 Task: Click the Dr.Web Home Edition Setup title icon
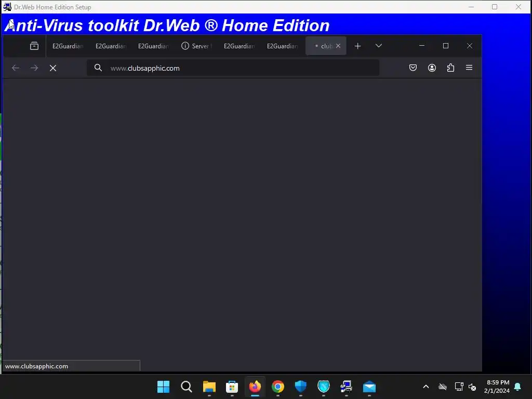coord(7,7)
